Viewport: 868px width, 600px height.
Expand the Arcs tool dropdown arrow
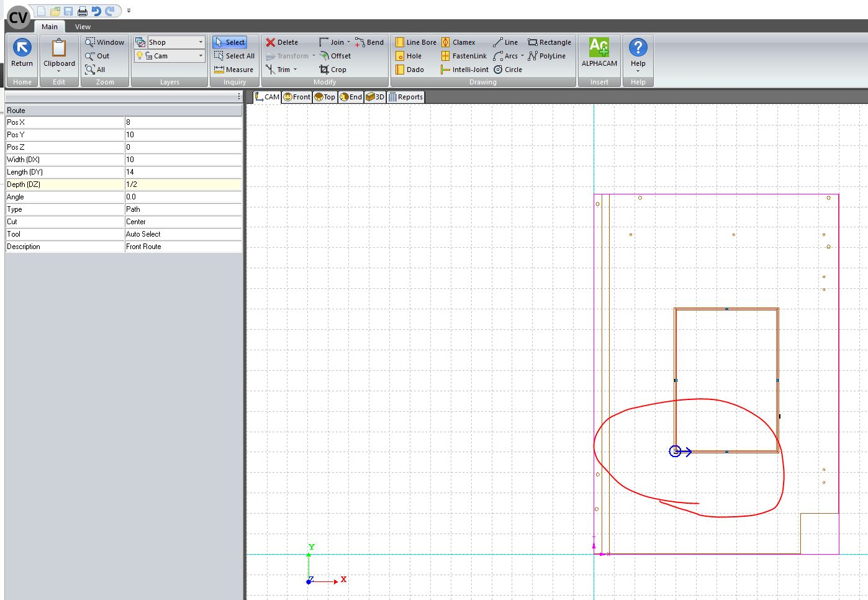[522, 56]
